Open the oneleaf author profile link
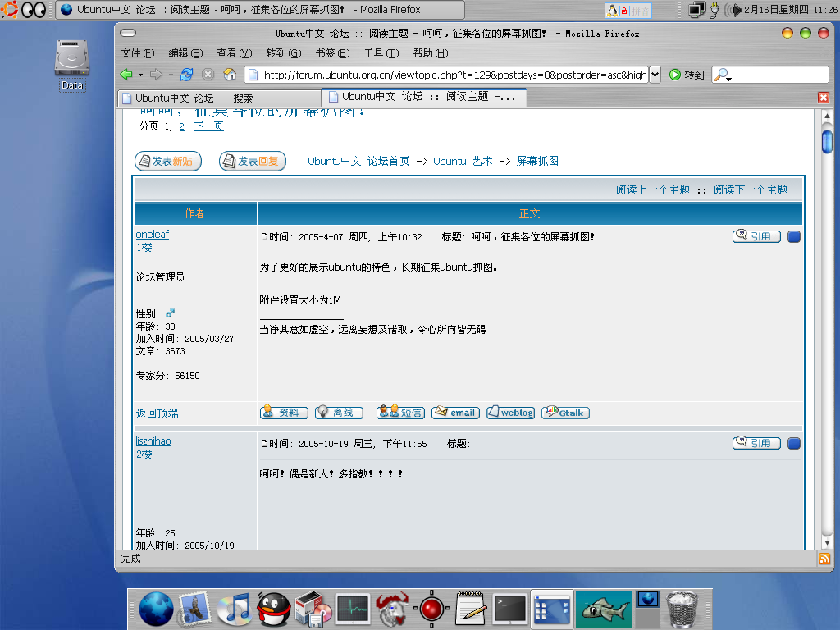 (x=152, y=234)
